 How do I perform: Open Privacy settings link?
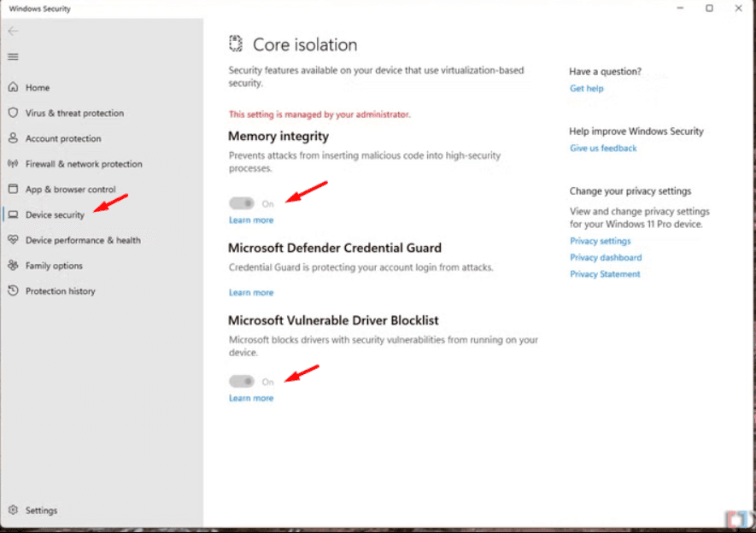click(x=601, y=241)
